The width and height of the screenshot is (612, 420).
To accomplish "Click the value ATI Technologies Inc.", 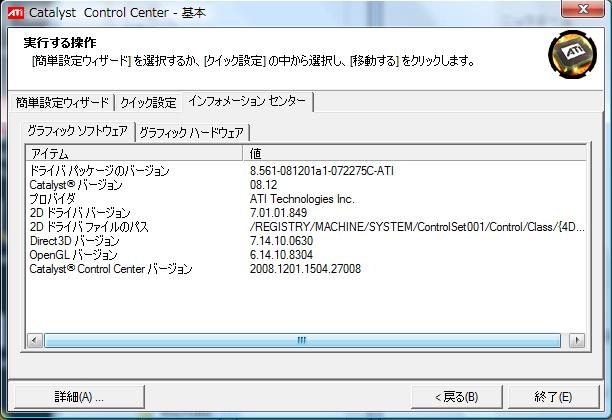I will click(x=302, y=199).
